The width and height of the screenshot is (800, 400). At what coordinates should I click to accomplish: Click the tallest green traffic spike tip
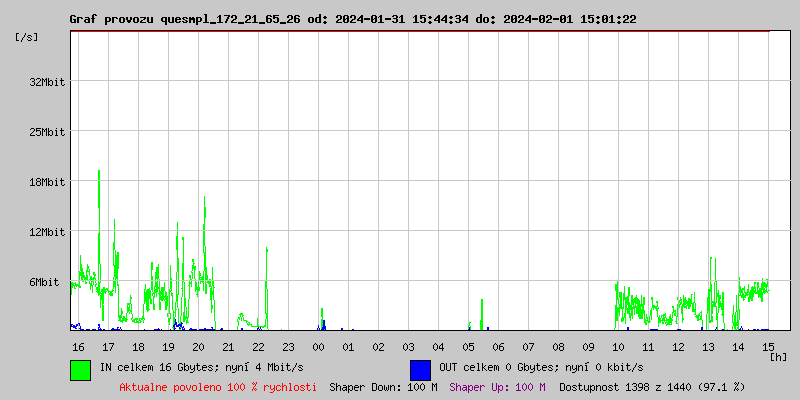(99, 171)
